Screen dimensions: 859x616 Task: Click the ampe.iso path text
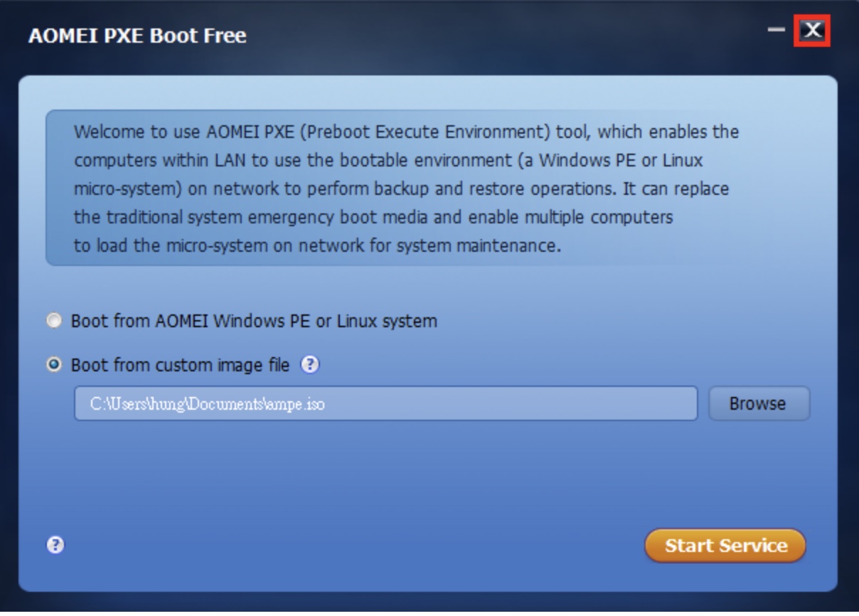(207, 404)
